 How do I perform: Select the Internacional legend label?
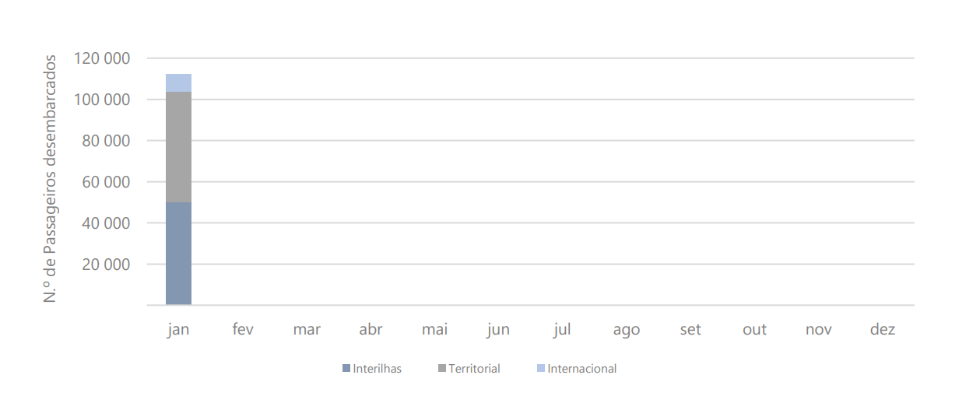click(x=581, y=369)
